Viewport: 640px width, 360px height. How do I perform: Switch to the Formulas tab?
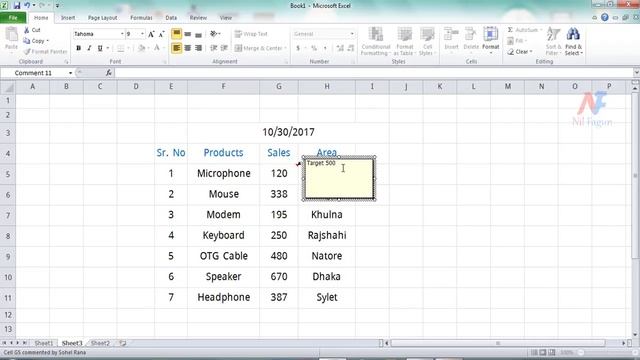click(x=141, y=18)
